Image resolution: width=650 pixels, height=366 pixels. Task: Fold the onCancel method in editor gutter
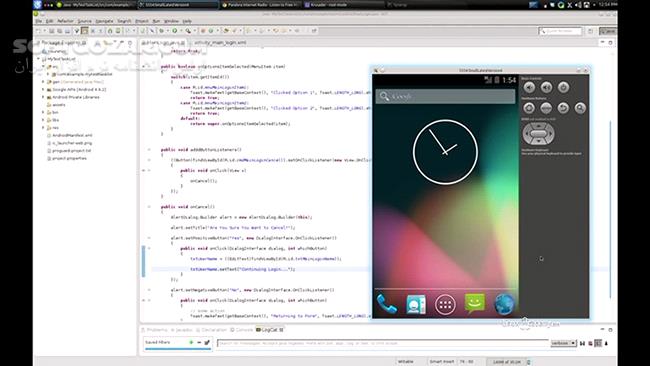[149, 206]
